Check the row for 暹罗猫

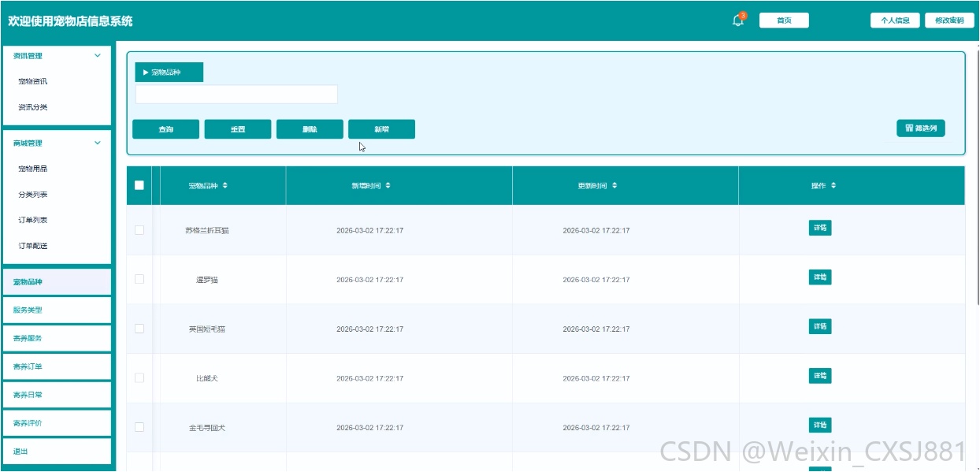point(139,279)
